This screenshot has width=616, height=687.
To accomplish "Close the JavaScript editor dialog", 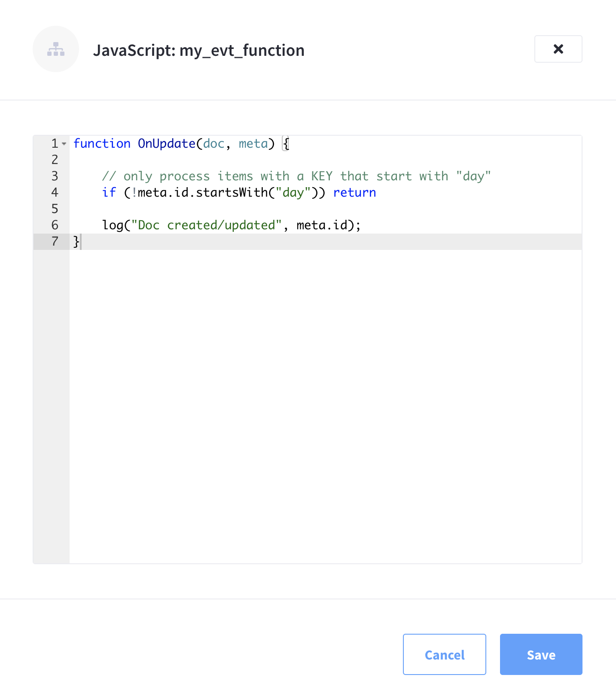I will tap(558, 49).
